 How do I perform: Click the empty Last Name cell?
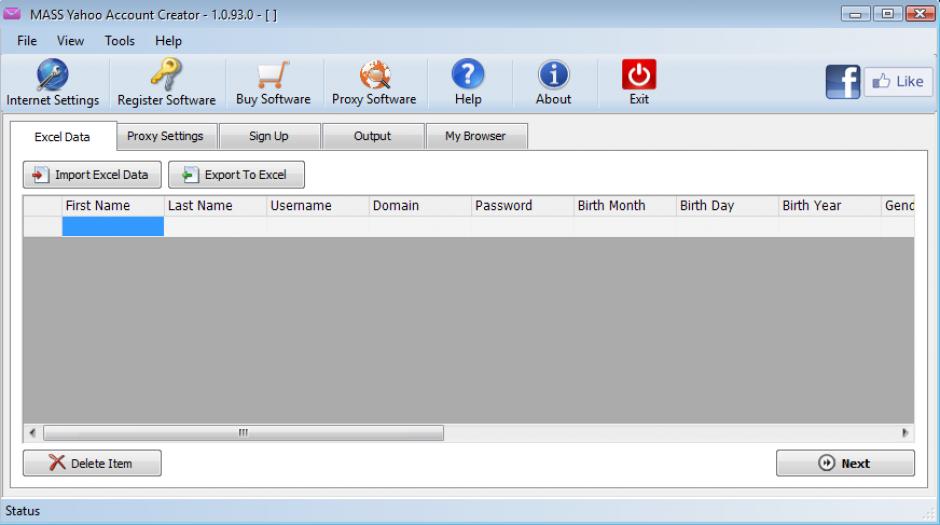[x=215, y=227]
